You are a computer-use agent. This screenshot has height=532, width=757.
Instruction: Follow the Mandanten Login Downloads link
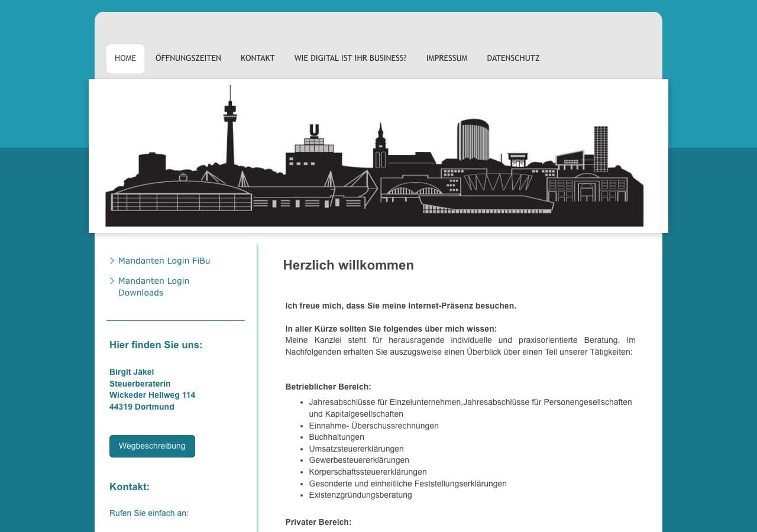(153, 287)
